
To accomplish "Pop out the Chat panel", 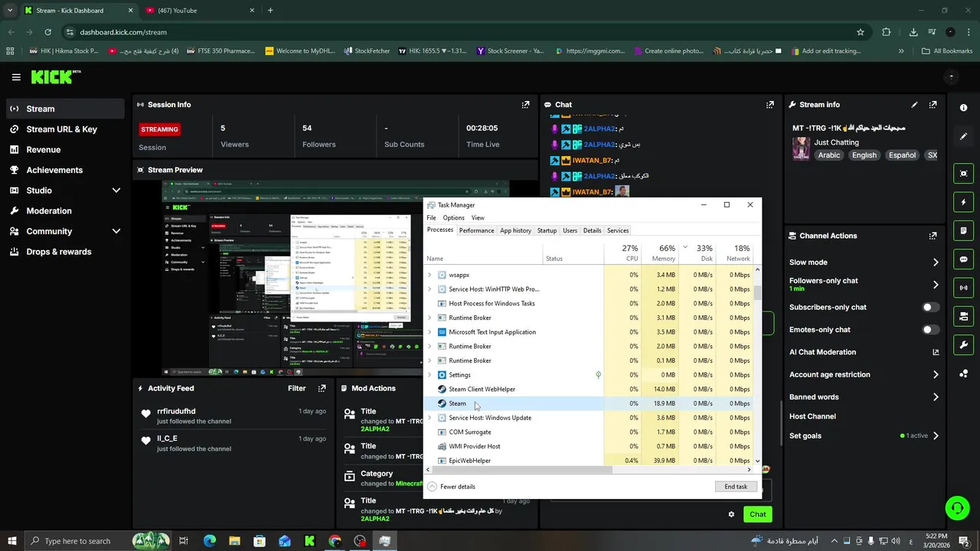I will point(769,105).
